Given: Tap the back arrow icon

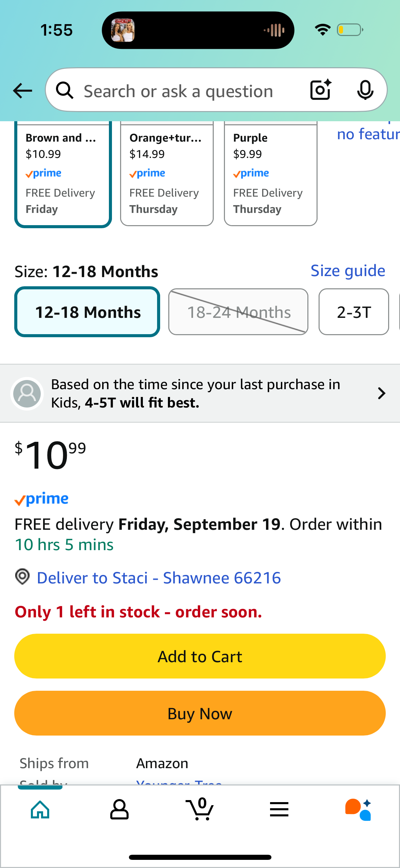Looking at the screenshot, I should (22, 91).
